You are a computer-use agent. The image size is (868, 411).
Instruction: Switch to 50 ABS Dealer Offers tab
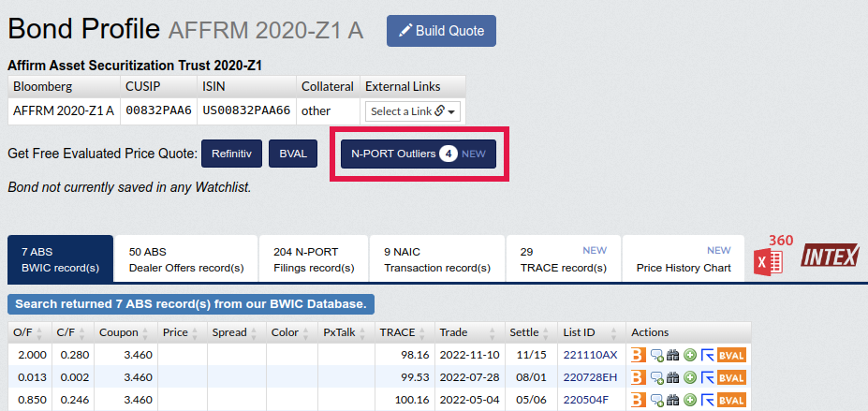(186, 259)
